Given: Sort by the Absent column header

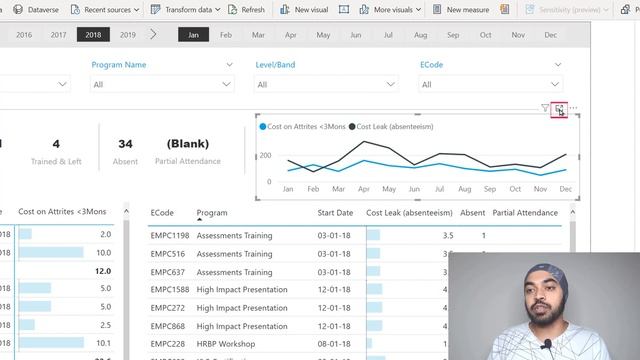Looking at the screenshot, I should [473, 213].
